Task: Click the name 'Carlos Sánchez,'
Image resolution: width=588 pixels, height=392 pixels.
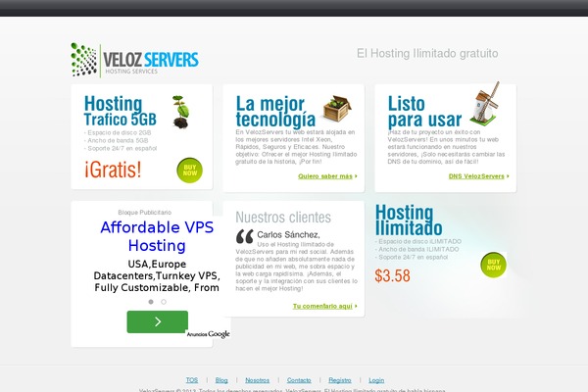Action: pos(288,235)
